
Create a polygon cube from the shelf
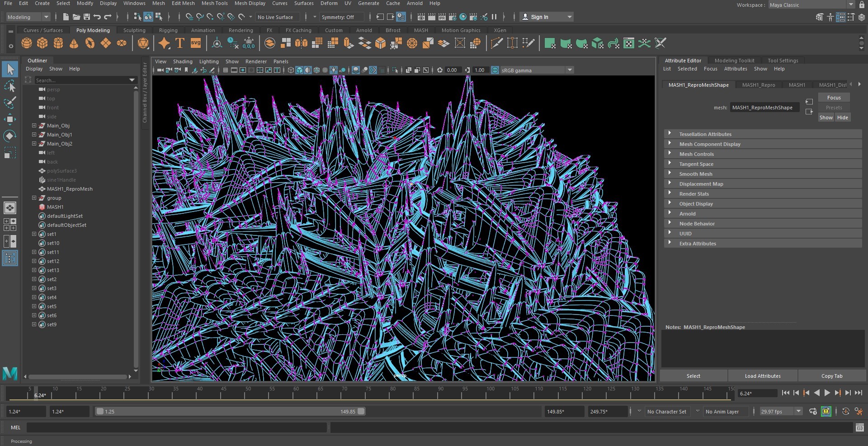(42, 43)
